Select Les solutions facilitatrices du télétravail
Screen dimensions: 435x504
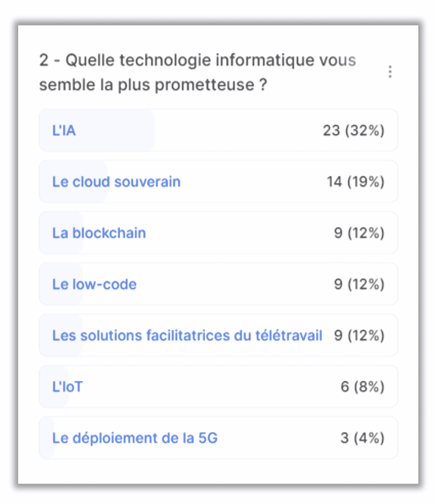218,335
